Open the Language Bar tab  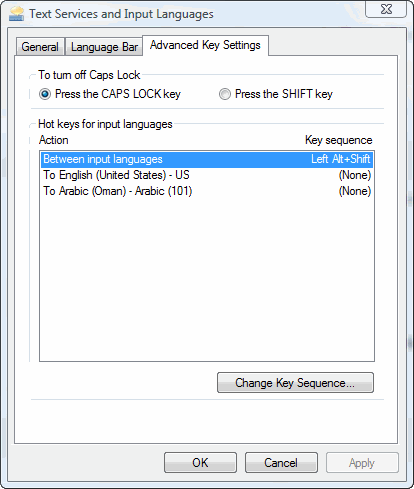tap(104, 47)
